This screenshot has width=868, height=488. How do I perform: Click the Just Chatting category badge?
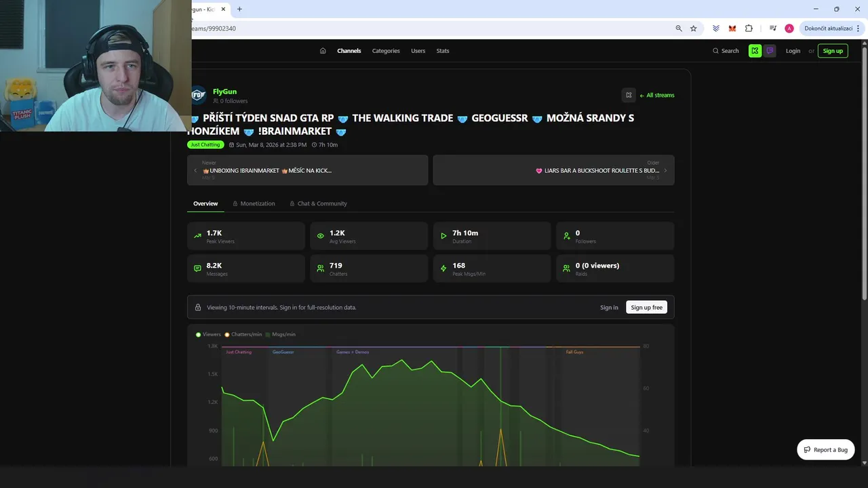pos(205,144)
